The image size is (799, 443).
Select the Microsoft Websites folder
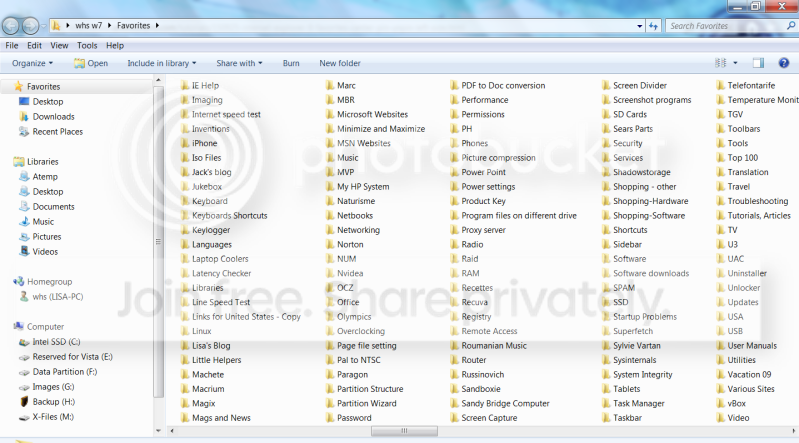367,115
